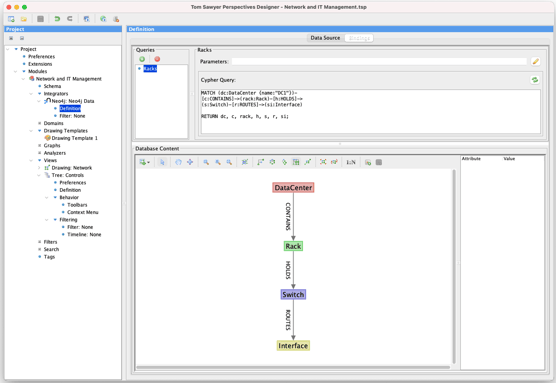The image size is (556, 383).
Task: Collapse the Filtering tree node
Action: 47,220
